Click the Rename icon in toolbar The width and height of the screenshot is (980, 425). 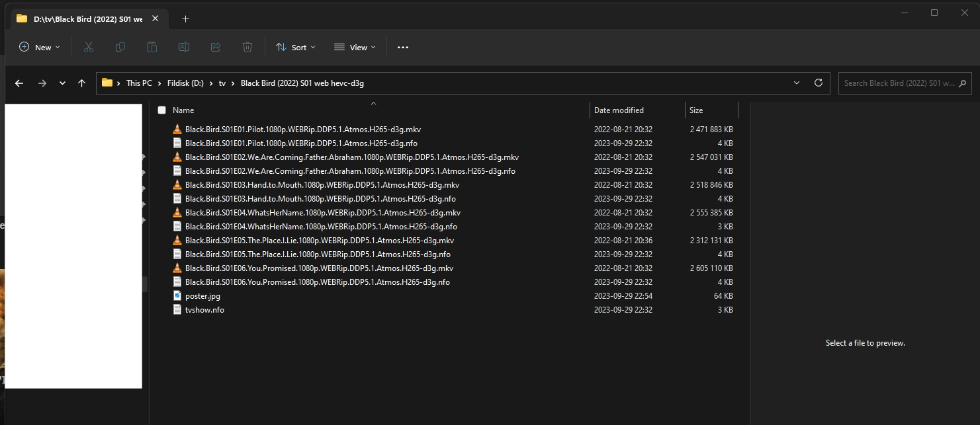(x=184, y=47)
